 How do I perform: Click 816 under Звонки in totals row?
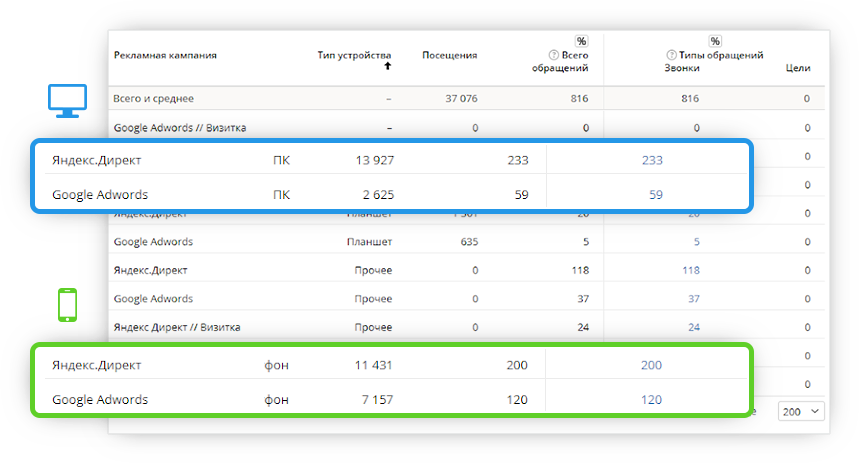tap(690, 99)
